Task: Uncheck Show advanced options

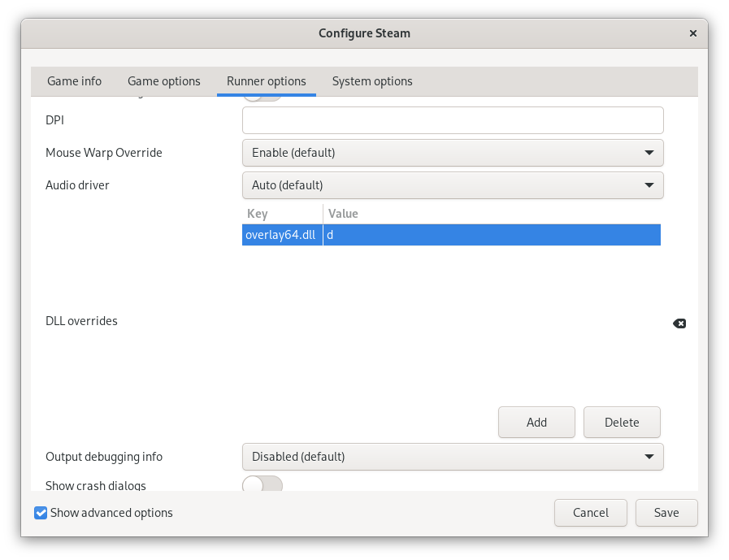Action: point(41,513)
